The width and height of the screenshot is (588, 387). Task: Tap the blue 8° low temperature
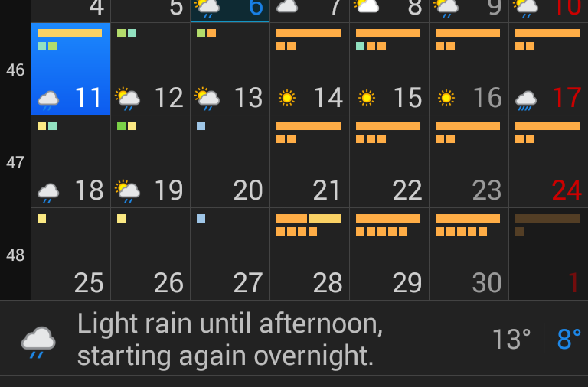tap(568, 339)
